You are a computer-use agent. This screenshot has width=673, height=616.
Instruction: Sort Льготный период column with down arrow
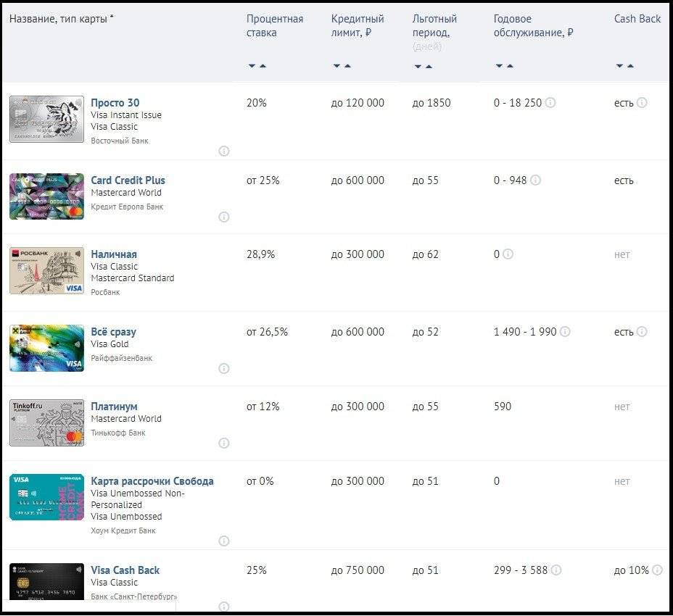418,66
